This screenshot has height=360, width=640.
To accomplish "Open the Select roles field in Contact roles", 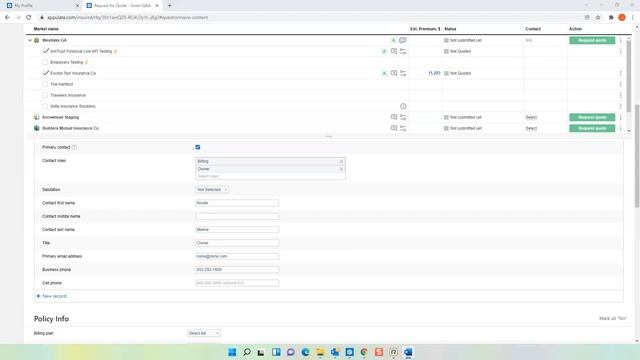I will point(270,176).
